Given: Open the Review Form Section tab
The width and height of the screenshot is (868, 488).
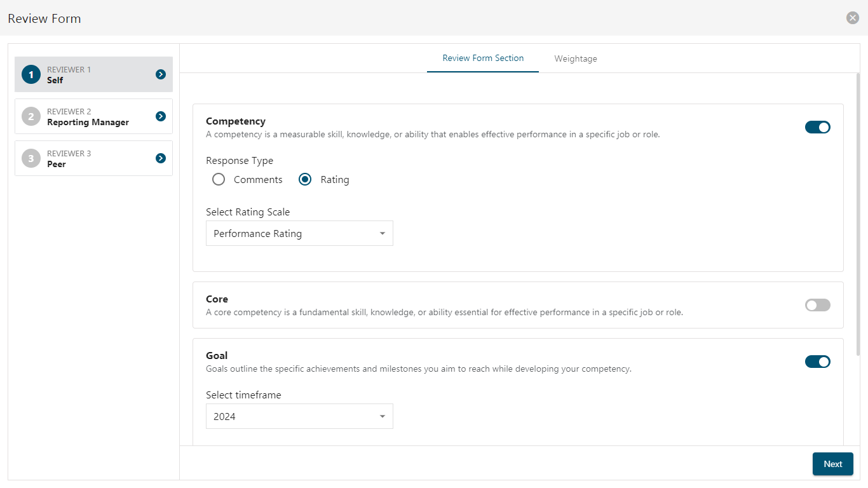Looking at the screenshot, I should (483, 58).
